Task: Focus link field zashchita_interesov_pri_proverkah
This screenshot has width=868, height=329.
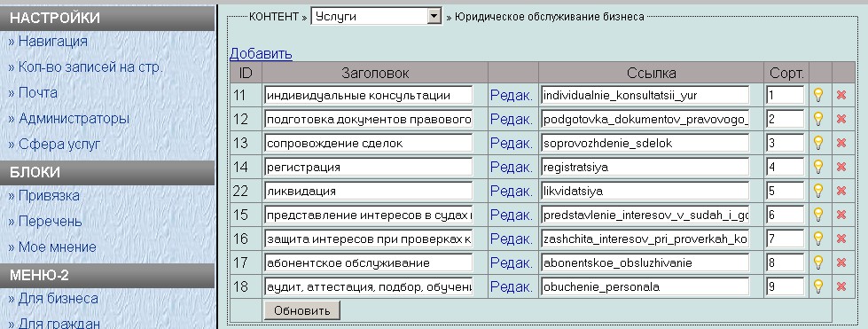Action: pyautogui.click(x=645, y=239)
